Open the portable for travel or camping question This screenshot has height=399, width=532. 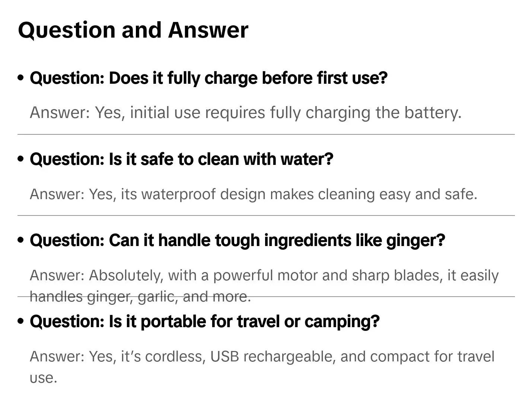[x=205, y=322]
